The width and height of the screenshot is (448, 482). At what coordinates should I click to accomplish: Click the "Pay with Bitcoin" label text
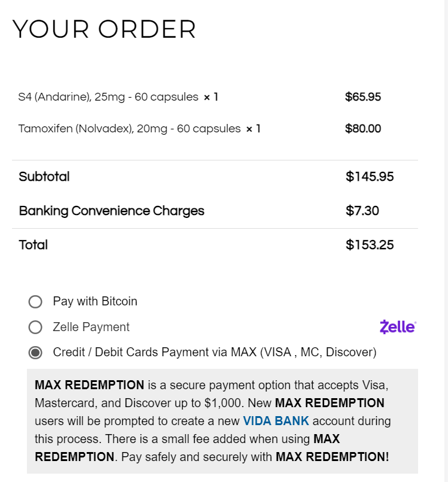[x=95, y=301]
